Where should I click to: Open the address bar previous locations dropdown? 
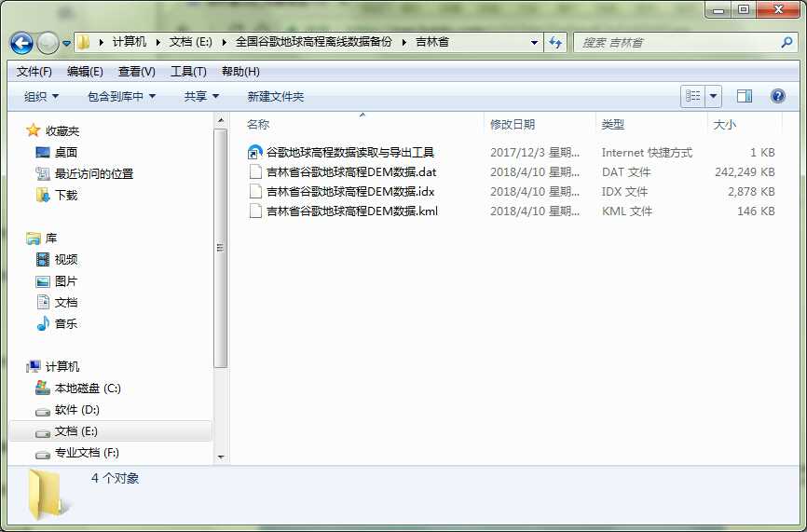[x=534, y=43]
